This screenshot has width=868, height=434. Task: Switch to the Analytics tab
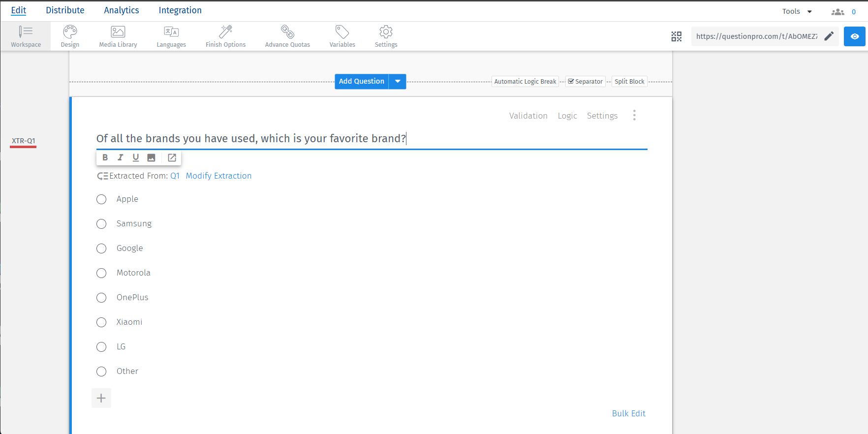[122, 10]
